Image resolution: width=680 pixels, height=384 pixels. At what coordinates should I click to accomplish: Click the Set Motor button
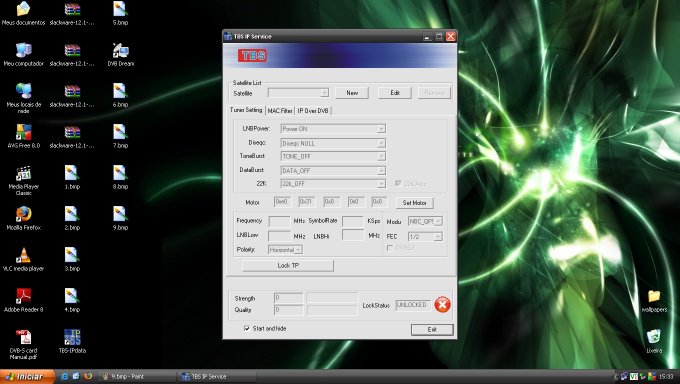[414, 203]
